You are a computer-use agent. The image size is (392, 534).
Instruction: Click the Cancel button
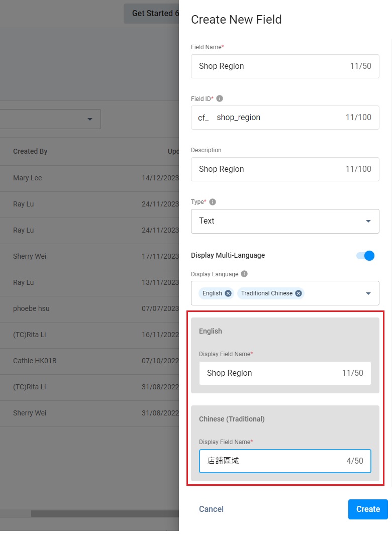click(x=211, y=509)
